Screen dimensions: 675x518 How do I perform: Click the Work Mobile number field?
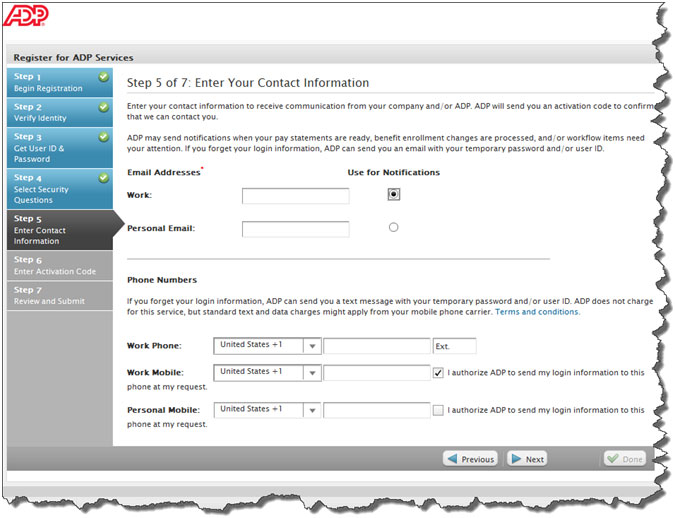pyautogui.click(x=377, y=373)
